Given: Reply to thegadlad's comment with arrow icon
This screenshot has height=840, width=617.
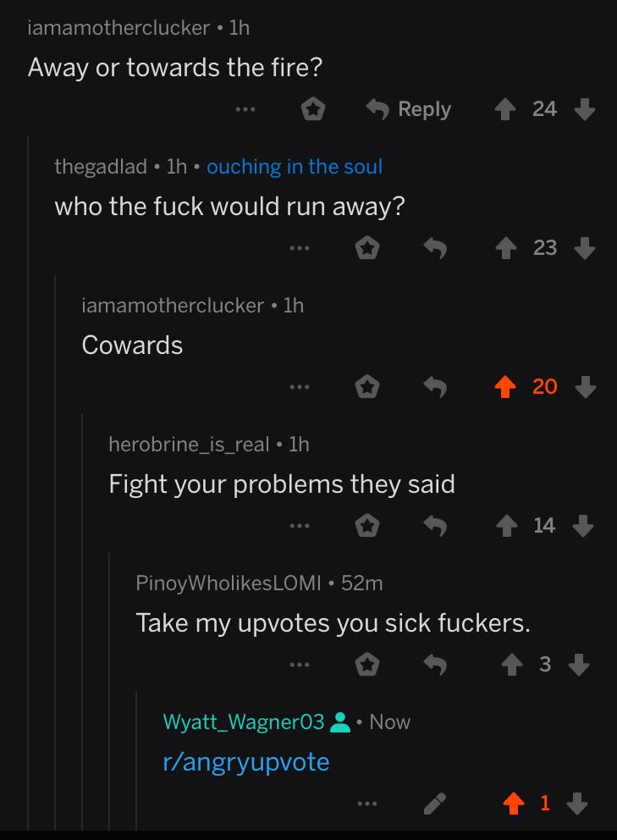Looking at the screenshot, I should pyautogui.click(x=435, y=248).
